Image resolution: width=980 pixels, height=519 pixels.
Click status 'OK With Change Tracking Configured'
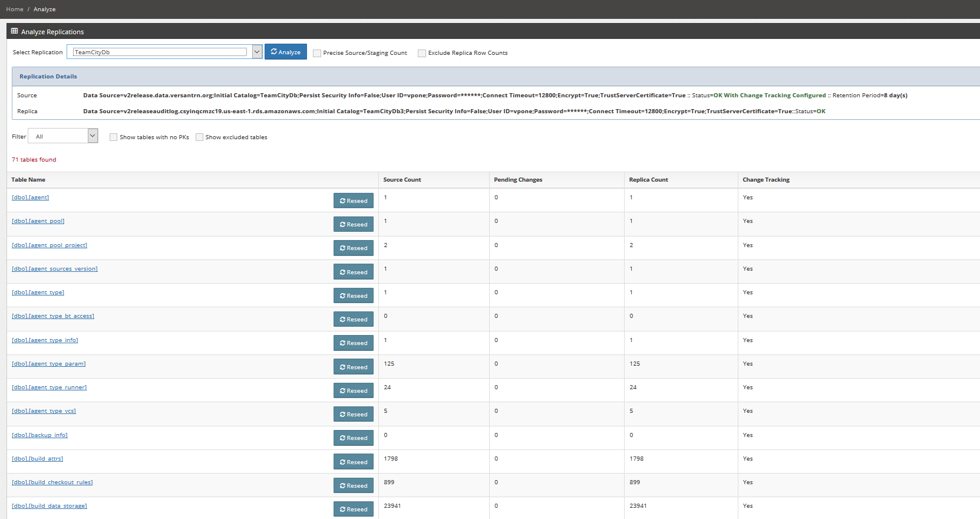(770, 96)
